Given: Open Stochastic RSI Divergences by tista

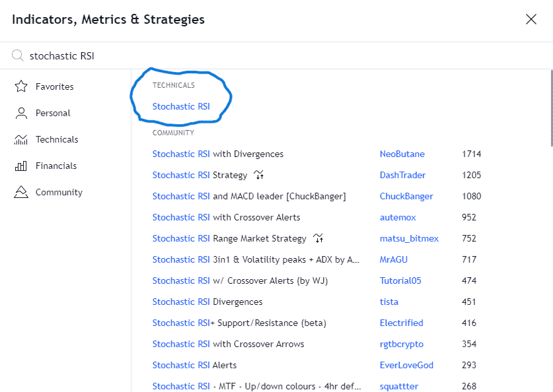Looking at the screenshot, I should point(207,302).
